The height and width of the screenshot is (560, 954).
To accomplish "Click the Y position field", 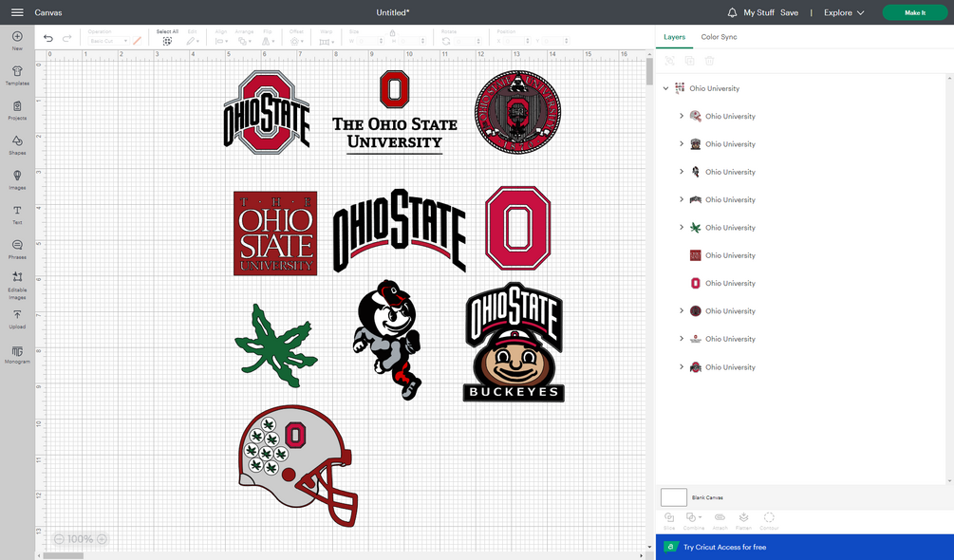I will (555, 41).
